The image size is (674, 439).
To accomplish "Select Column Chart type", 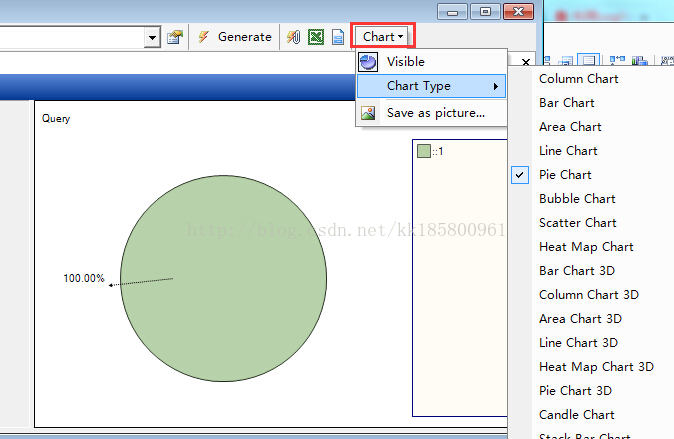I will pyautogui.click(x=579, y=79).
